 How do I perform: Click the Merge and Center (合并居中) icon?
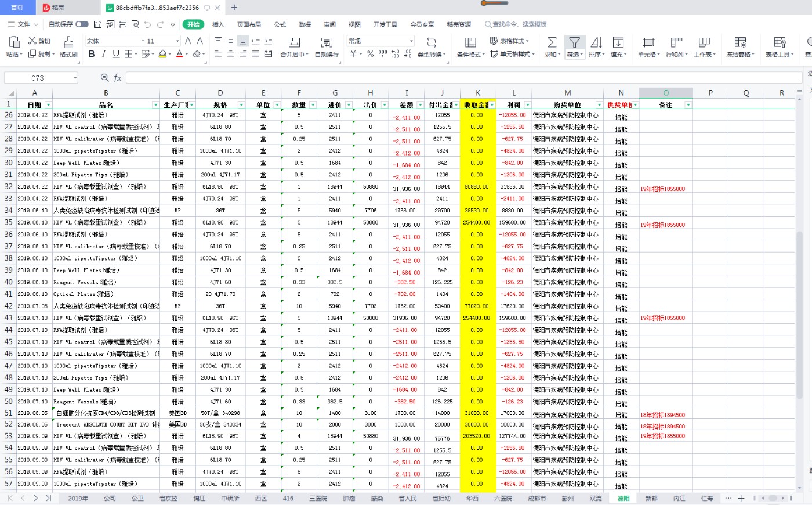[x=294, y=42]
